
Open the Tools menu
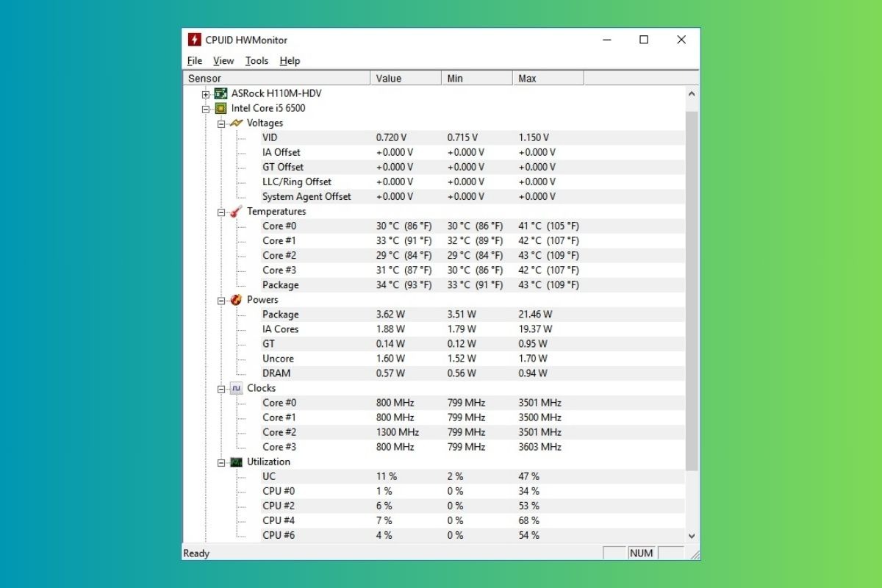tap(257, 61)
